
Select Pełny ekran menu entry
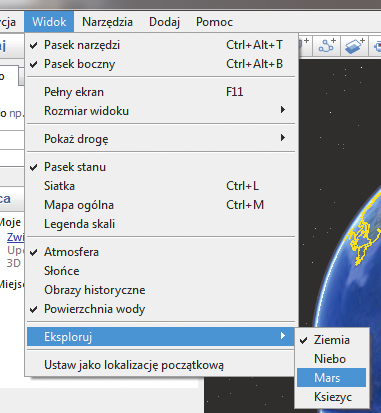(161, 92)
